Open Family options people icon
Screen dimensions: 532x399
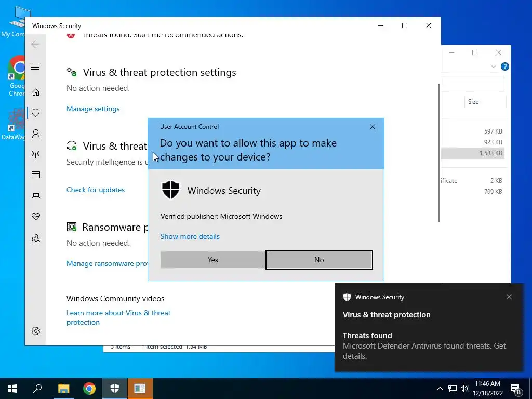click(36, 238)
